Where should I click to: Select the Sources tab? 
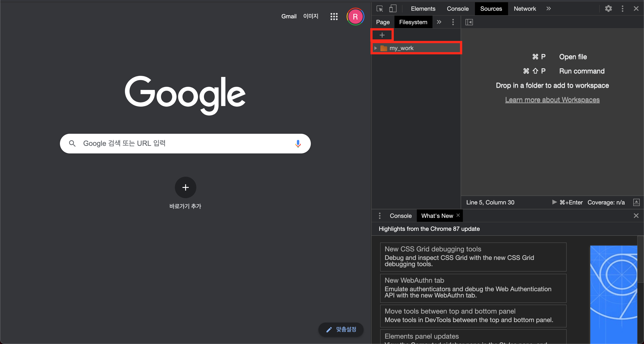491,9
